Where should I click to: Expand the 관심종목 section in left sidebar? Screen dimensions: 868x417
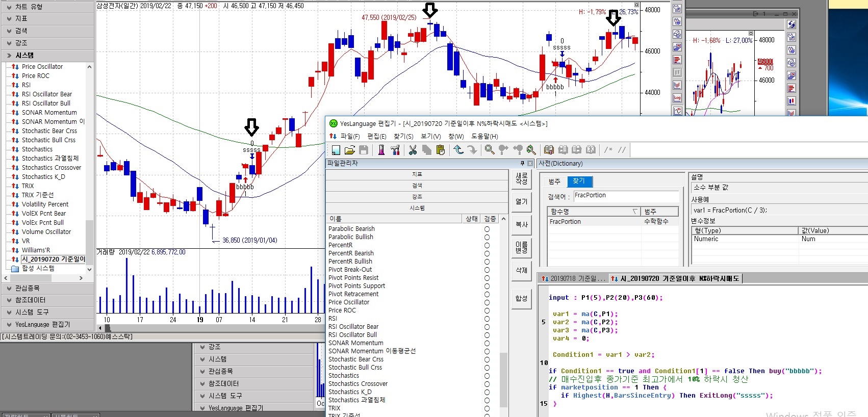point(47,288)
